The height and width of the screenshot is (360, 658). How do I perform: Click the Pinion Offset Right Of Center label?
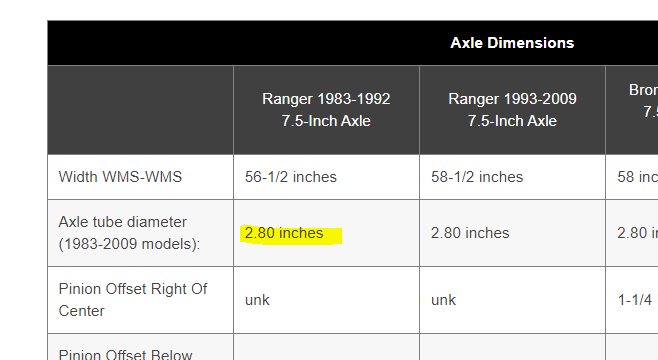click(x=133, y=300)
